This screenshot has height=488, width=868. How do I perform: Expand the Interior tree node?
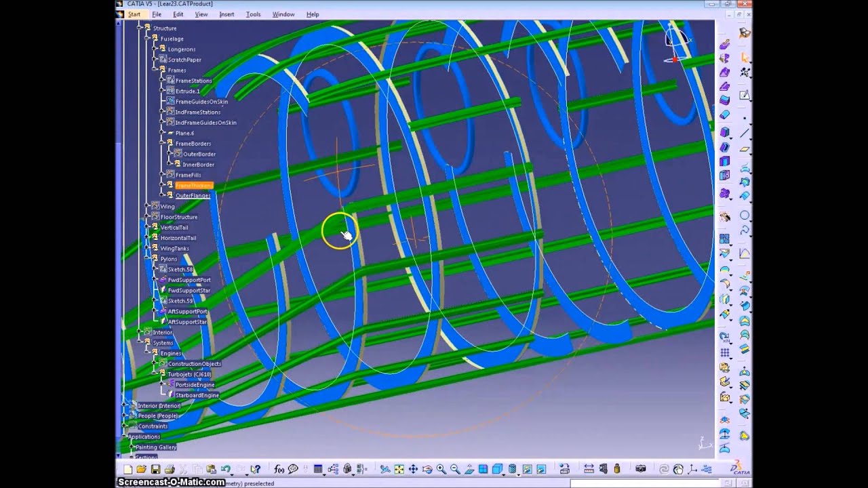pos(139,332)
